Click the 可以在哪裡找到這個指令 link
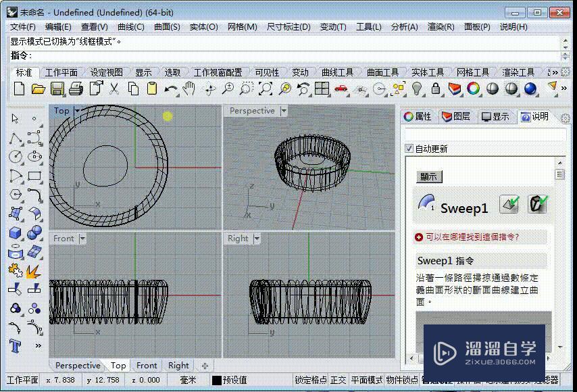The image size is (577, 392). [x=472, y=237]
